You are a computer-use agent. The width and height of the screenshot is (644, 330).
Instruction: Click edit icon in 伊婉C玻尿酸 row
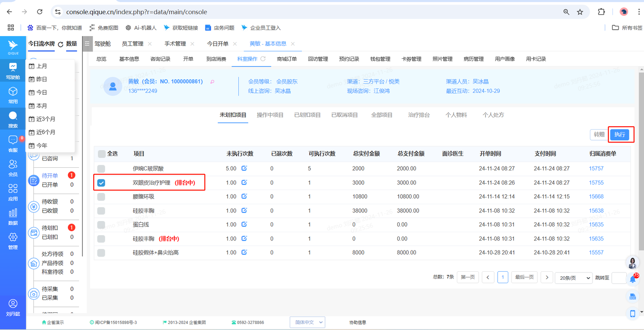(x=244, y=168)
